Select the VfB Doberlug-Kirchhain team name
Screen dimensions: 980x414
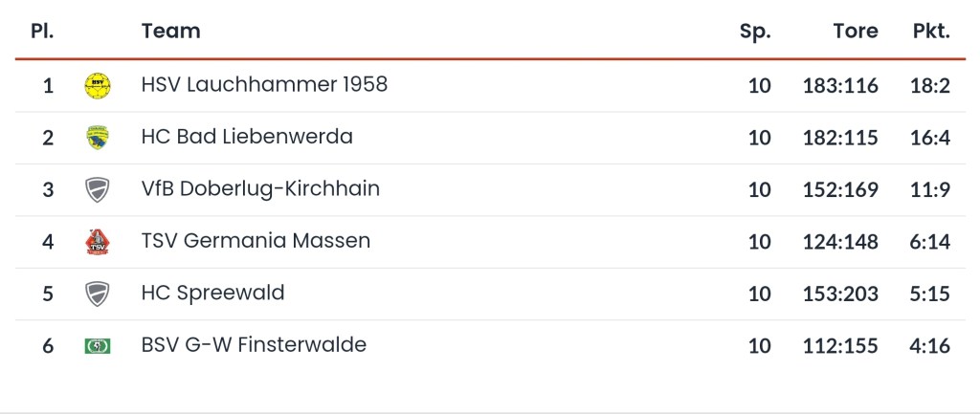coord(260,188)
